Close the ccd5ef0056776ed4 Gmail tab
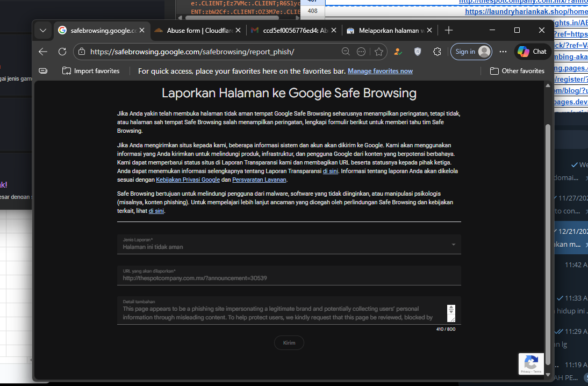This screenshot has width=588, height=386. [334, 31]
